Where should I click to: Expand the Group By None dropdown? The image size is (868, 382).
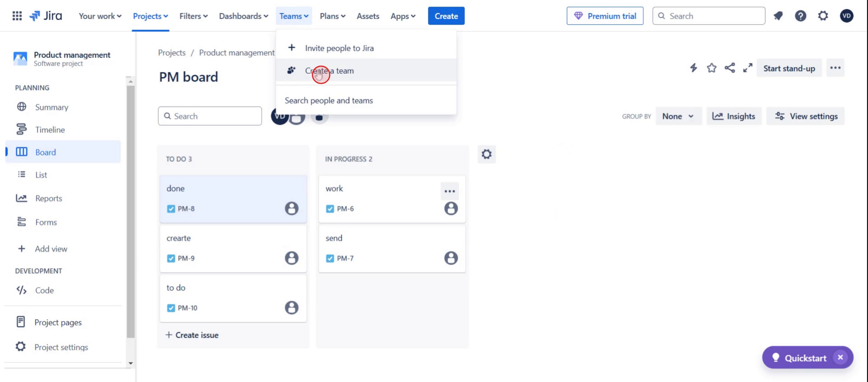[678, 116]
